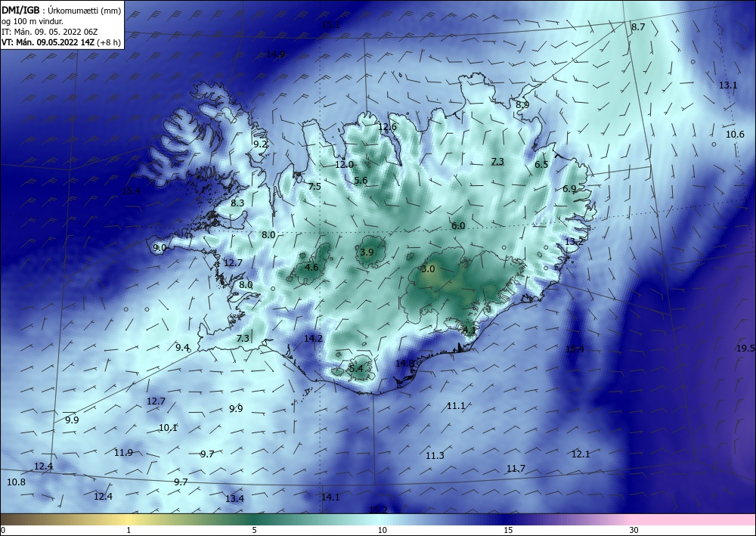Select the 3.9 glacier value label
Viewport: 756px width, 536px height.
pos(367,252)
